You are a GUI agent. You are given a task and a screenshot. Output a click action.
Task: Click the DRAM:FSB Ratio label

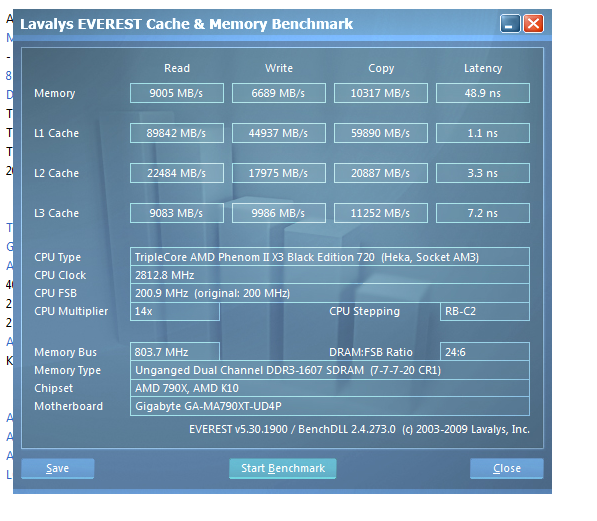[x=370, y=352]
